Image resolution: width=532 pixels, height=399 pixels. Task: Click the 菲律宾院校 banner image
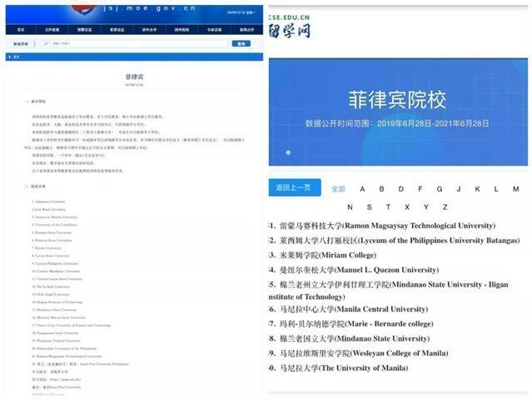[x=398, y=112]
